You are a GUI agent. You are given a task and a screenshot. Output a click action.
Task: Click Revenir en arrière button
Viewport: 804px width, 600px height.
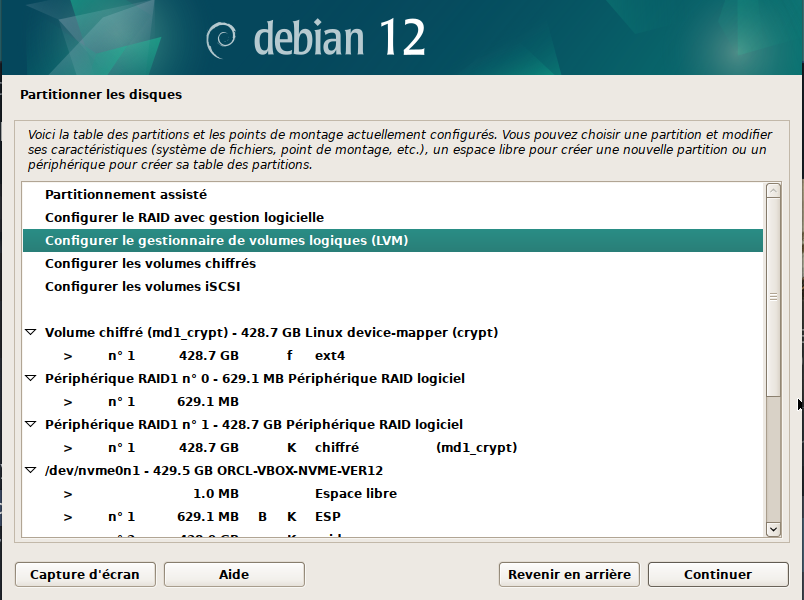(x=569, y=574)
